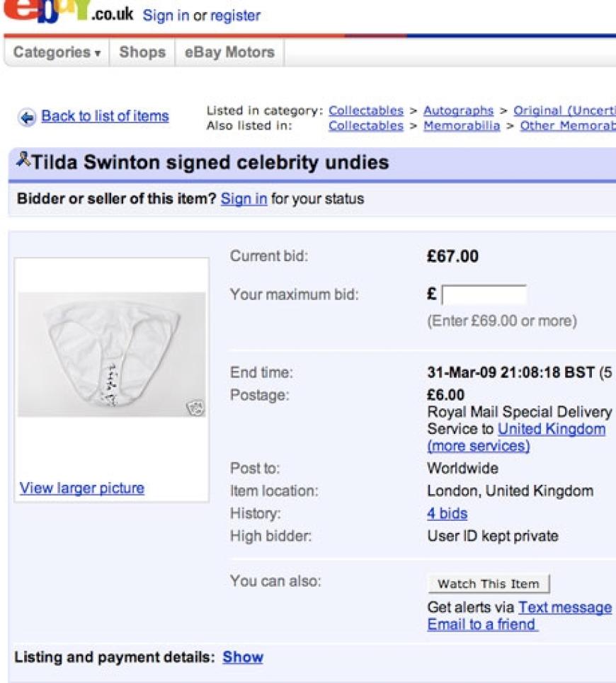The image size is (616, 683).
Task: Click Sign in link at page top
Action: pos(166,16)
